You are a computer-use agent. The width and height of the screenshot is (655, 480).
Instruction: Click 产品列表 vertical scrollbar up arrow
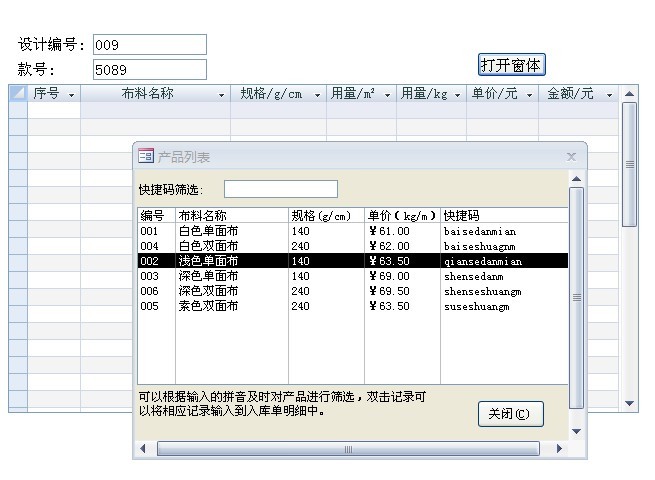(x=576, y=179)
